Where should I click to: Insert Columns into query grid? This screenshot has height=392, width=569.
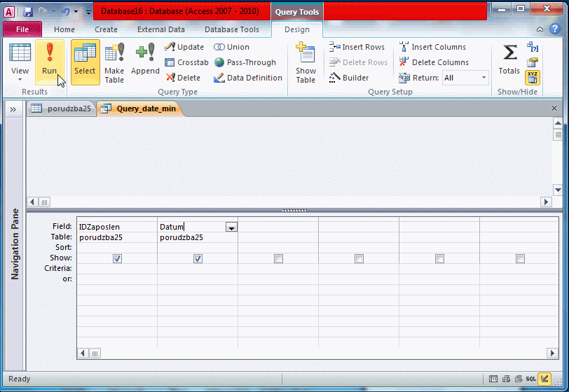tap(432, 47)
